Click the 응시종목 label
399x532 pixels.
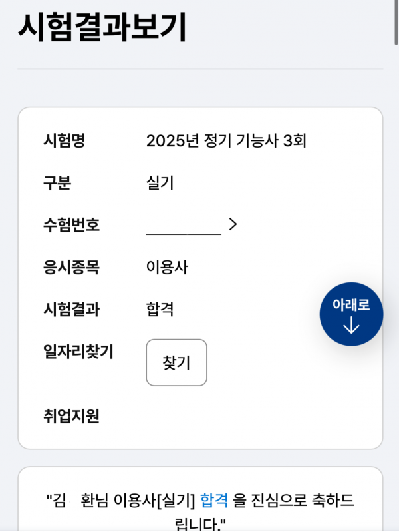71,267
